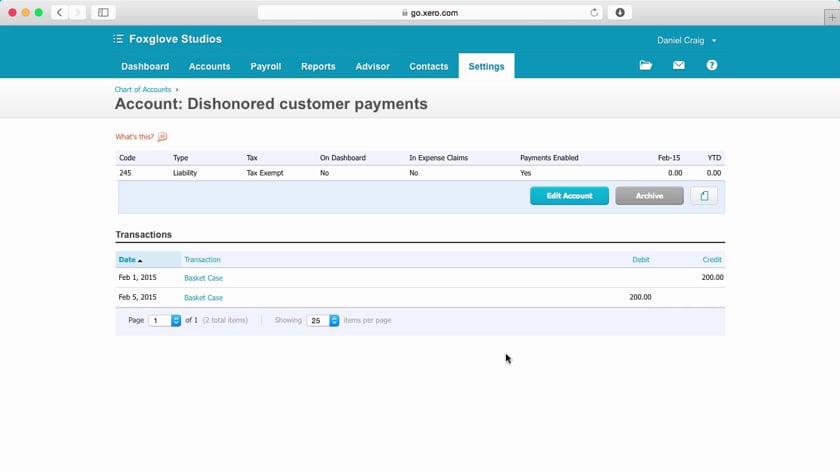Follow the Chart of Accounts breadcrumb link
Viewport: 840px width, 473px height.
tap(143, 89)
